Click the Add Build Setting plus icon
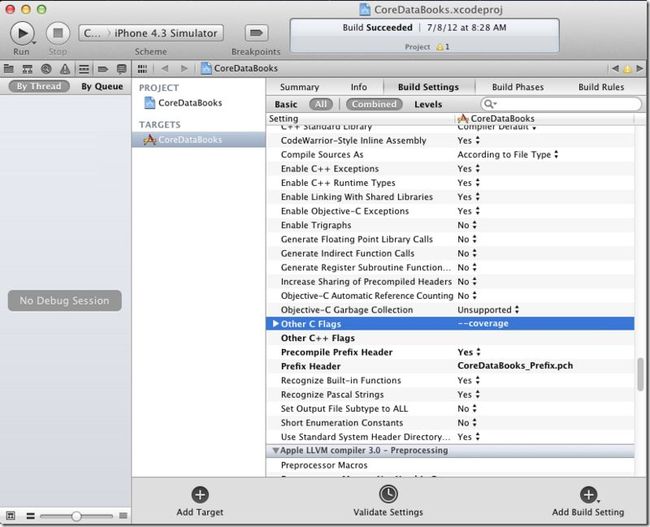Image resolution: width=650 pixels, height=527 pixels. [588, 495]
